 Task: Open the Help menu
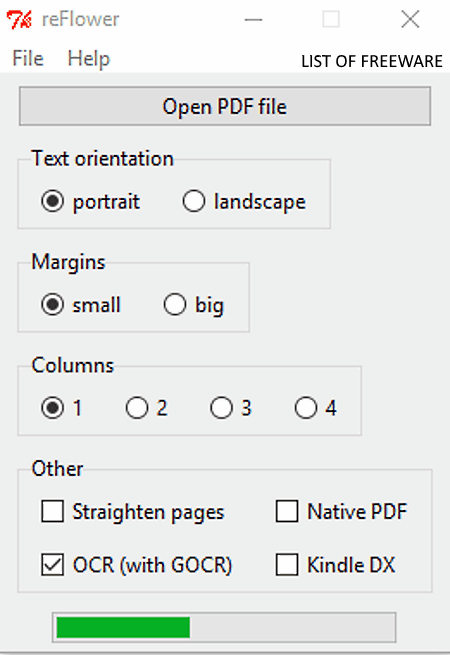pyautogui.click(x=89, y=58)
